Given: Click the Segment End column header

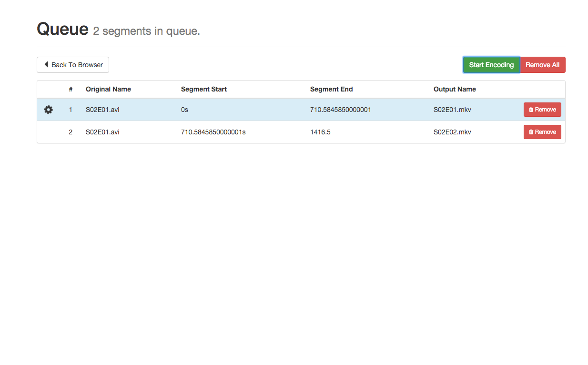Looking at the screenshot, I should pos(331,89).
